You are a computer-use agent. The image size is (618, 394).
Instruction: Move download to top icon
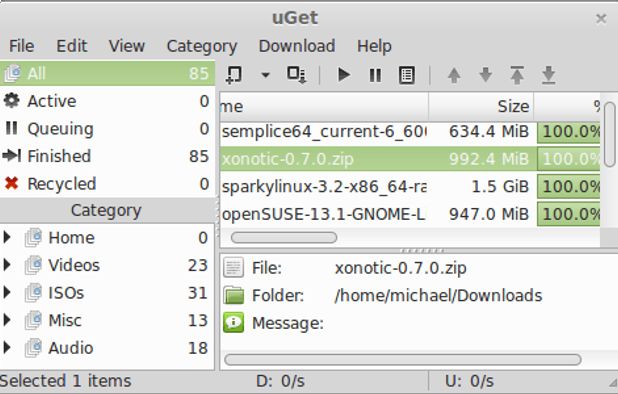point(517,75)
